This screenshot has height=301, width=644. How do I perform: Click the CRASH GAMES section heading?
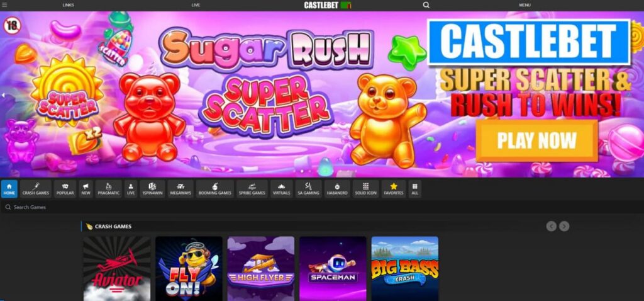point(113,227)
